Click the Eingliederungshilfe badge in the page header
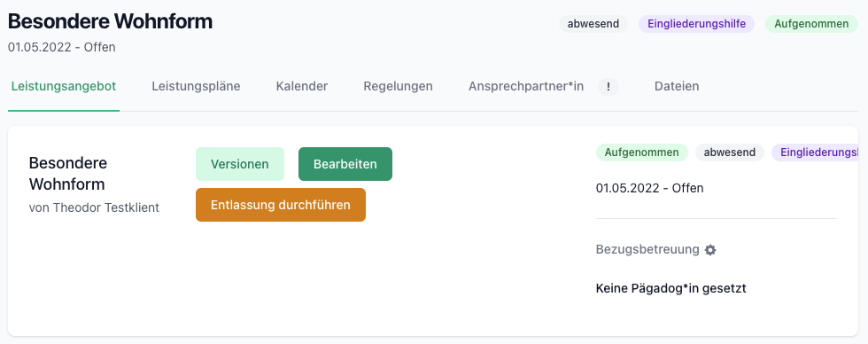The image size is (868, 344). pos(696,24)
